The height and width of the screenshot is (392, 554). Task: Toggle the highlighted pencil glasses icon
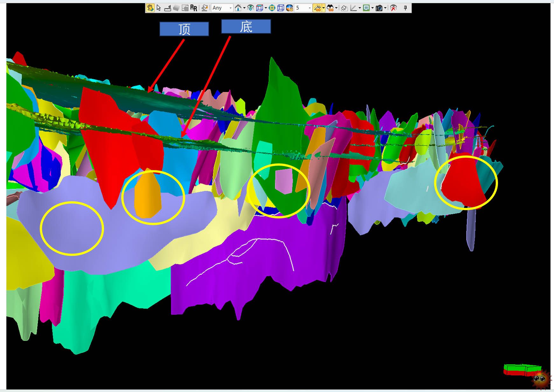point(317,8)
